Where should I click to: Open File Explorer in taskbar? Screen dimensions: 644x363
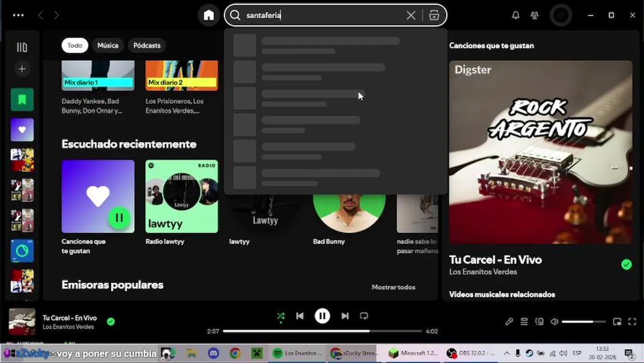click(191, 353)
